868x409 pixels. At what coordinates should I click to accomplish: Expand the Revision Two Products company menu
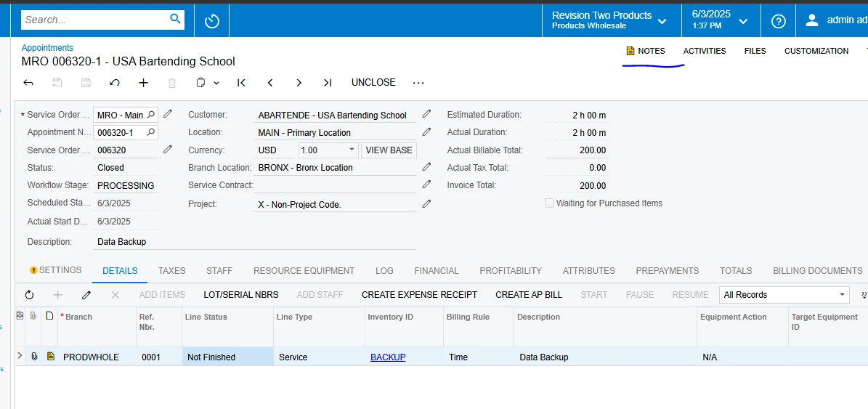pyautogui.click(x=662, y=22)
